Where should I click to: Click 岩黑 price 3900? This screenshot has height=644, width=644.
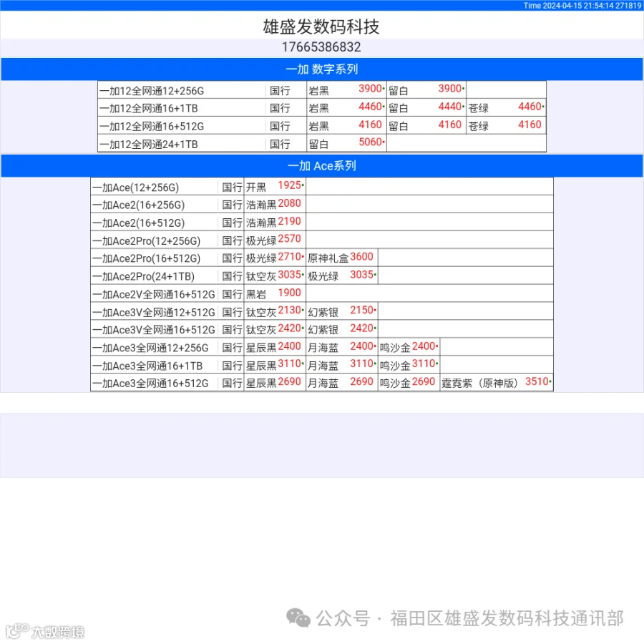click(x=371, y=89)
